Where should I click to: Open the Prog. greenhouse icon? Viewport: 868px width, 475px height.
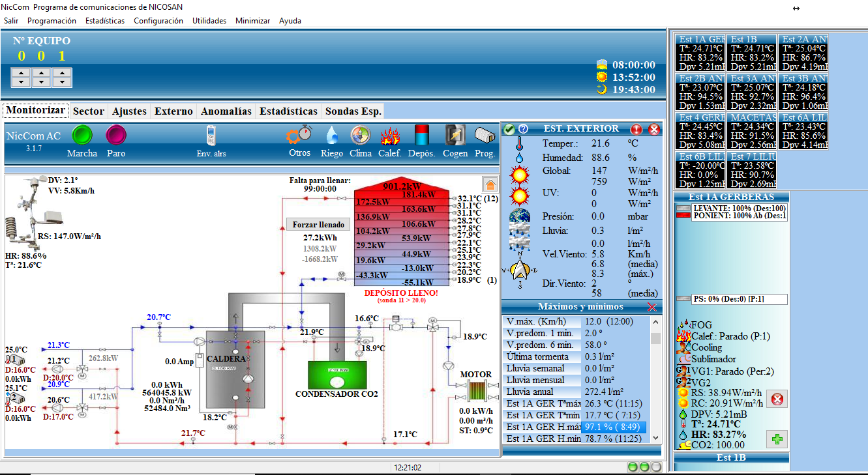pos(485,135)
